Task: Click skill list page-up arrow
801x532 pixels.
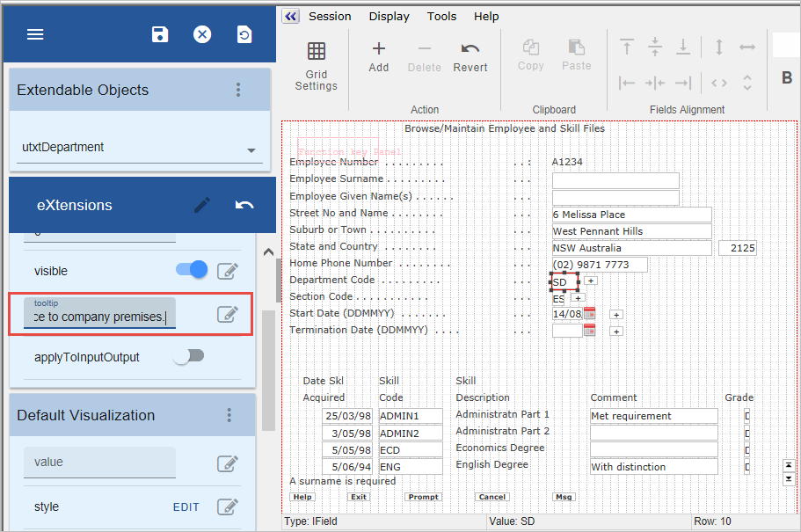Action: [789, 465]
